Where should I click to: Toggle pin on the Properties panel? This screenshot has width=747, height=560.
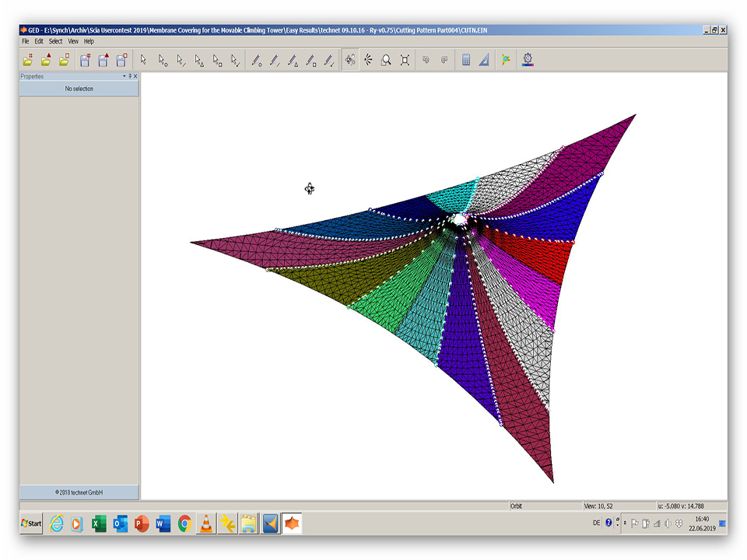coord(129,76)
